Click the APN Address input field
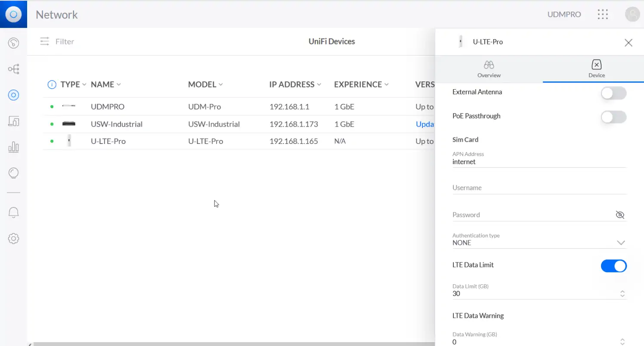 click(x=538, y=162)
